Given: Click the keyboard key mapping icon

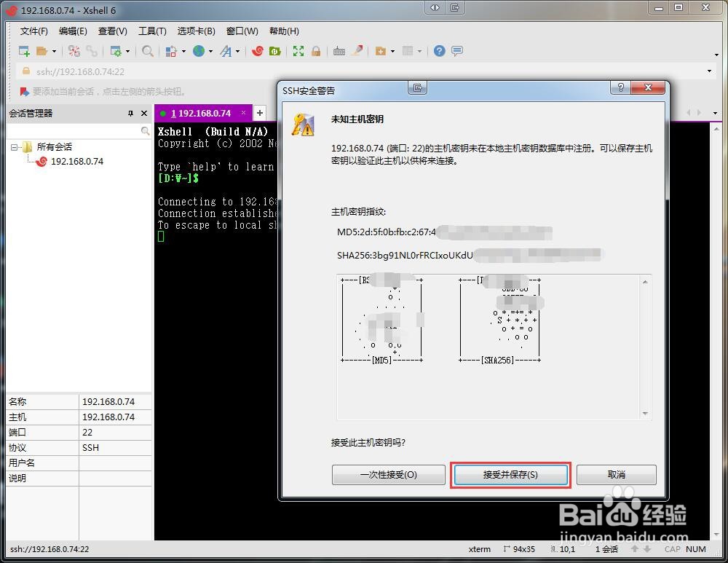Looking at the screenshot, I should pos(339,51).
